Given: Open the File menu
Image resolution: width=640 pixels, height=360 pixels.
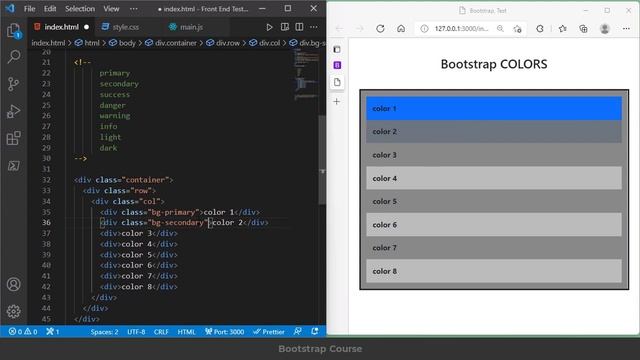Looking at the screenshot, I should [x=29, y=9].
